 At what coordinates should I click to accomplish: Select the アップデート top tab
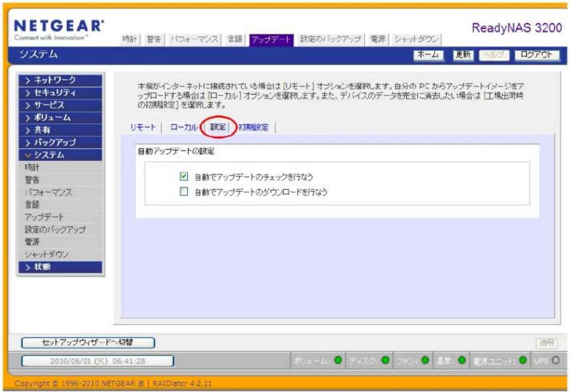[x=271, y=39]
